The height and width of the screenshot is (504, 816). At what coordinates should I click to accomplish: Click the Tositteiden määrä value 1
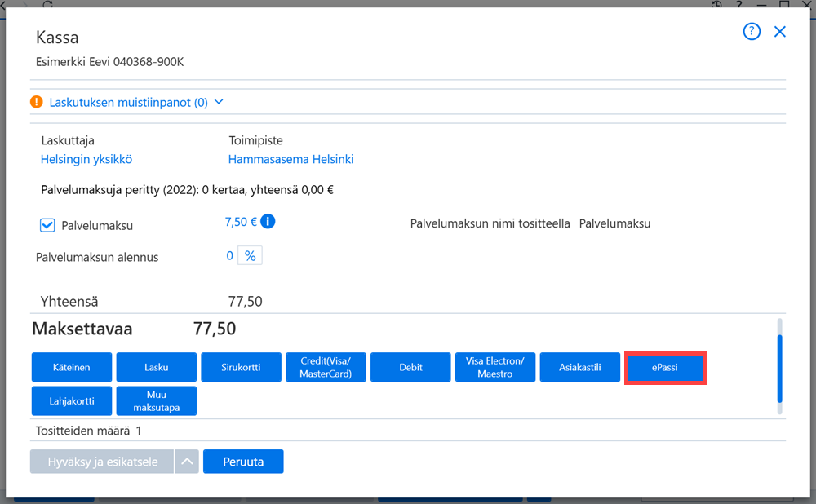139,431
